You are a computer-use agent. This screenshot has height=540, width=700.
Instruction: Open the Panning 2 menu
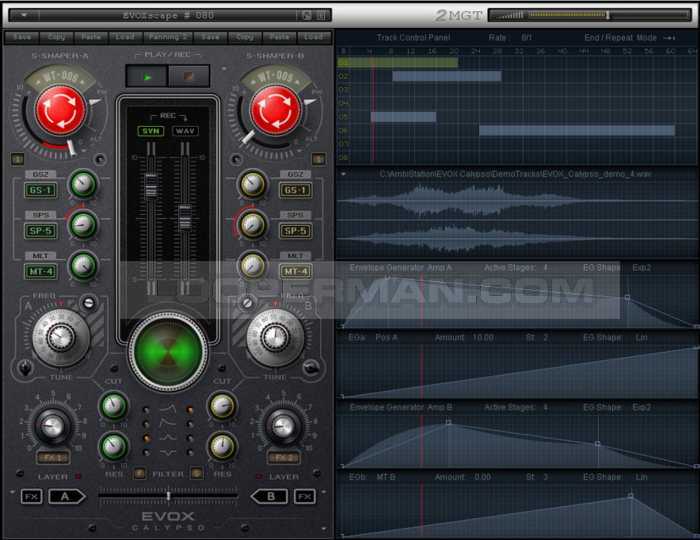click(168, 37)
